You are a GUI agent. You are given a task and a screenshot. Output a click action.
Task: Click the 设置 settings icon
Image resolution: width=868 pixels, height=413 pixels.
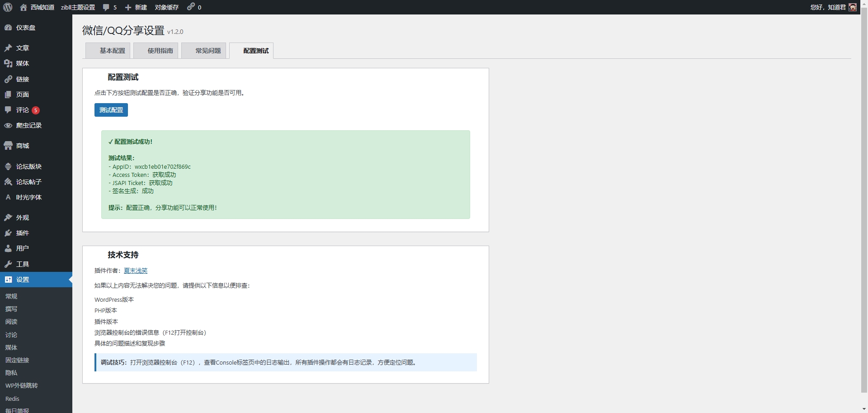8,280
